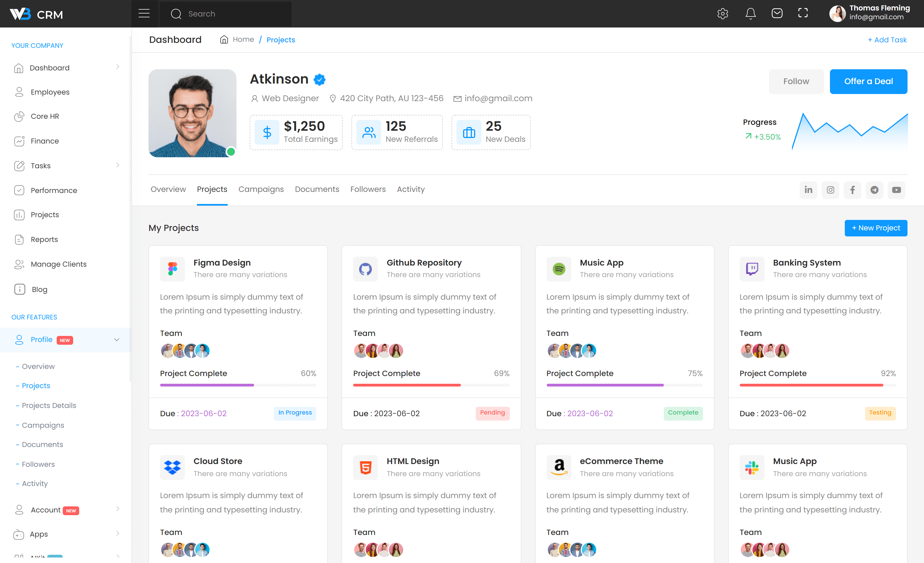Click the Github Repository project icon
924x563 pixels.
click(365, 269)
